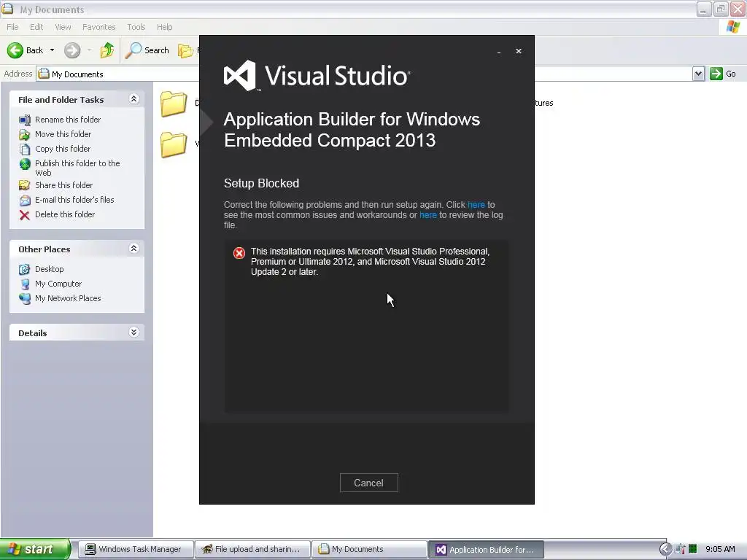
Task: Click the My Computer icon in Other Places
Action: coord(25,284)
